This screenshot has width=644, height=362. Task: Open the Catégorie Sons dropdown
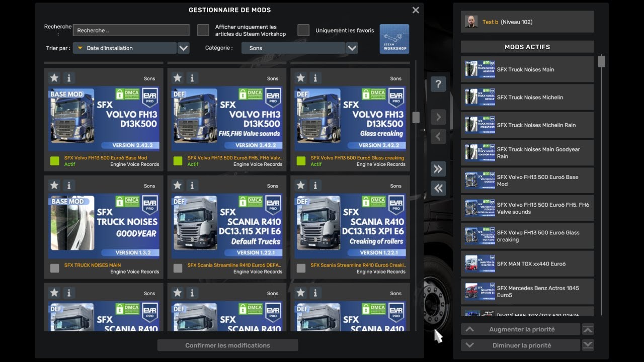pos(293,48)
